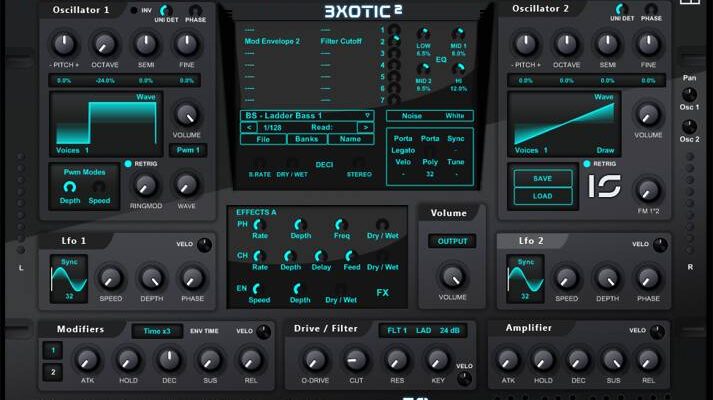Viewport: 713px width, 400px height.
Task: Click the Lfo 2 sine wave icon
Action: coord(525,277)
